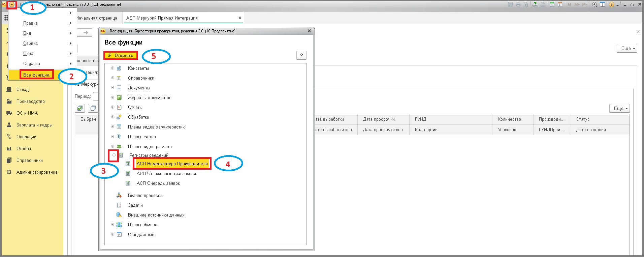Select АСП Номенклатура Производителя register
The height and width of the screenshot is (257, 644).
pos(172,164)
